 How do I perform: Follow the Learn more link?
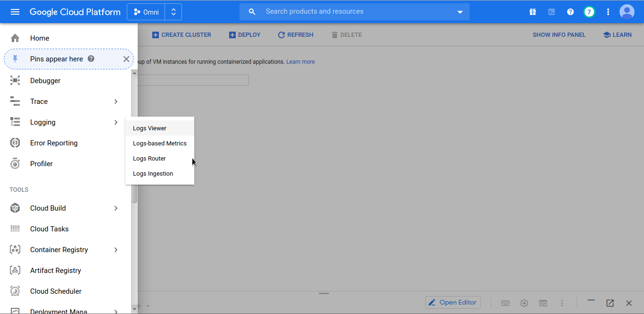tap(300, 62)
